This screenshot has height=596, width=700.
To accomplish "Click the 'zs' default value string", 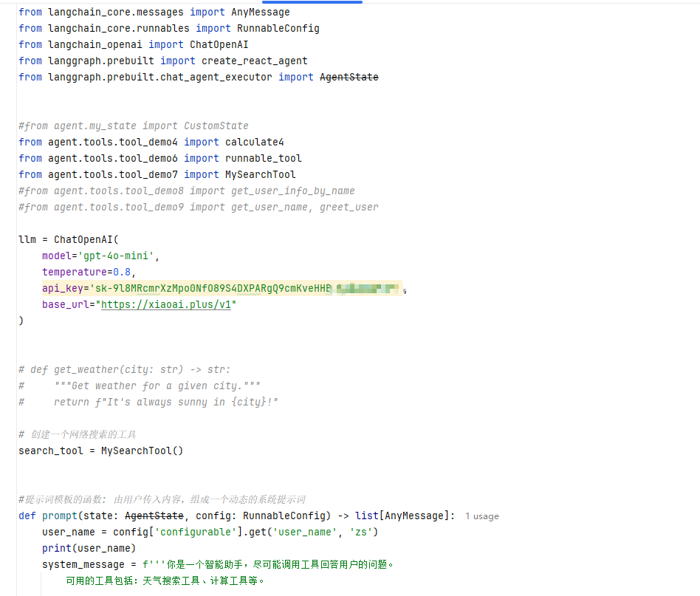I will tap(361, 532).
